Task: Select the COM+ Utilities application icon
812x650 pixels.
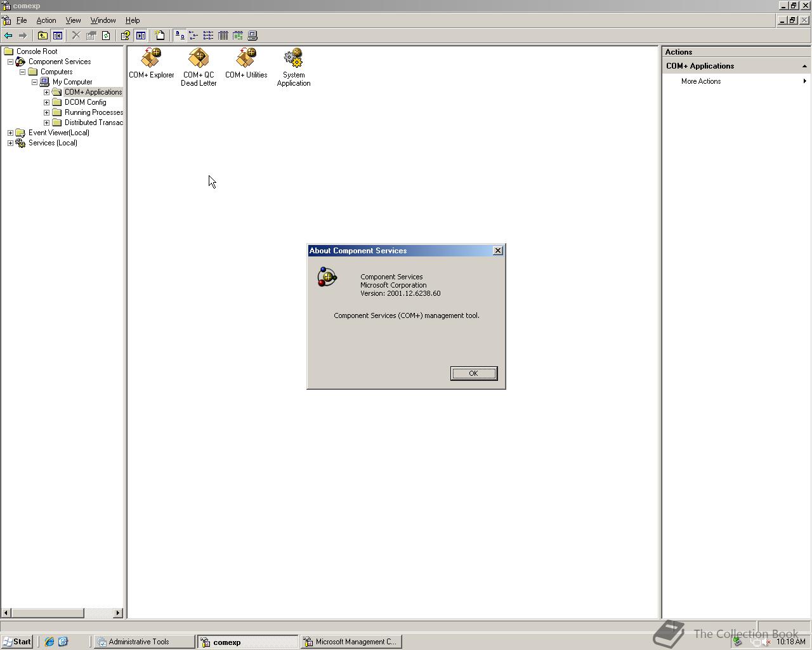Action: [246, 63]
